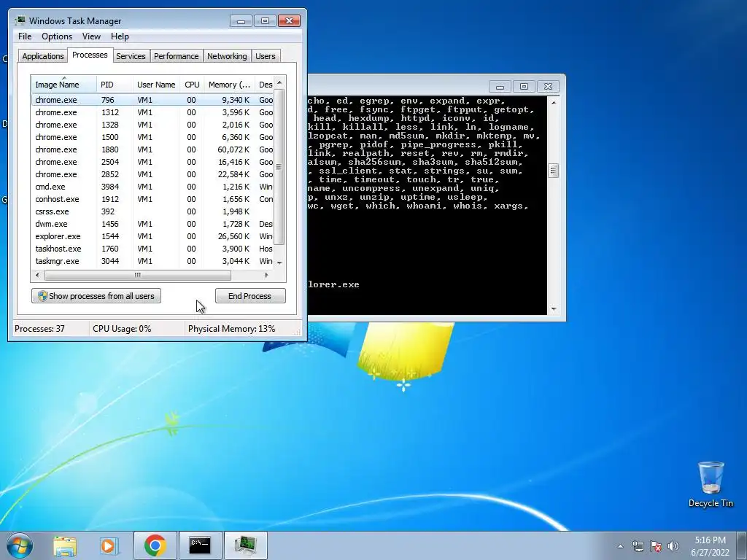Select chrome.exe with PID 2852
The width and height of the screenshot is (747, 560).
pyautogui.click(x=153, y=174)
